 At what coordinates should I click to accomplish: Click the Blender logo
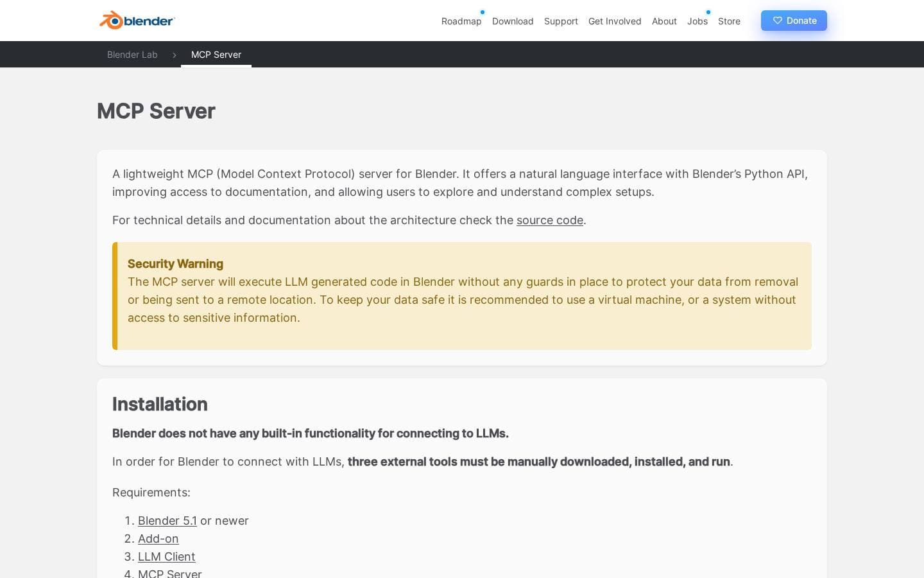coord(137,21)
